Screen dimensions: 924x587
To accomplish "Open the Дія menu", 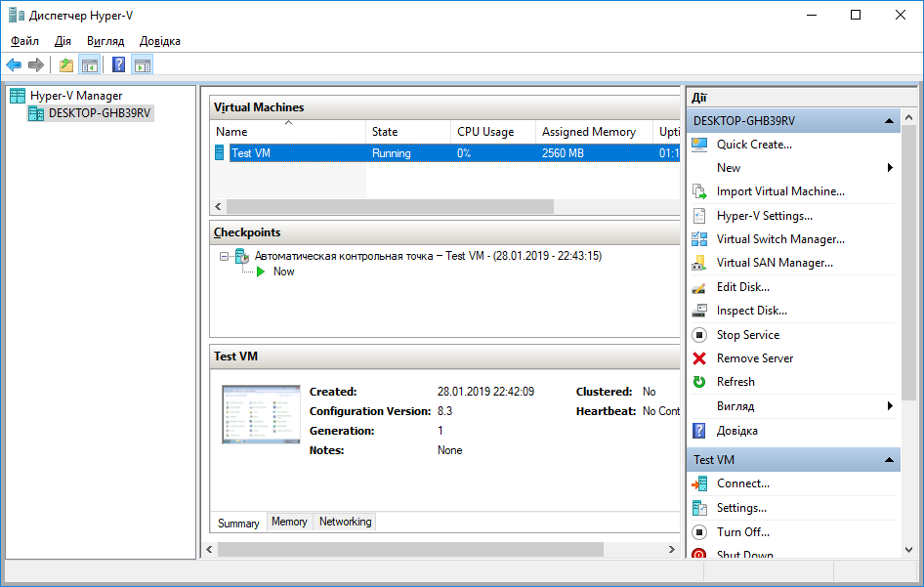I will coord(63,41).
